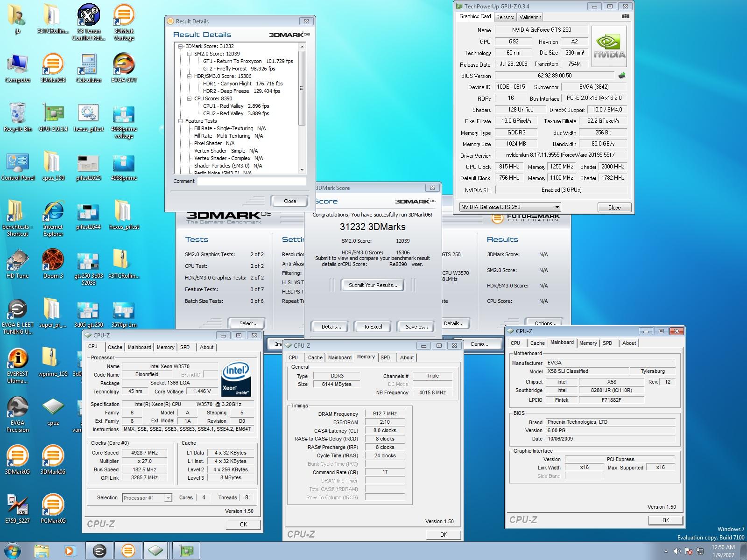Viewport: 747px width, 560px height.
Task: Click the Save as button
Action: (417, 327)
